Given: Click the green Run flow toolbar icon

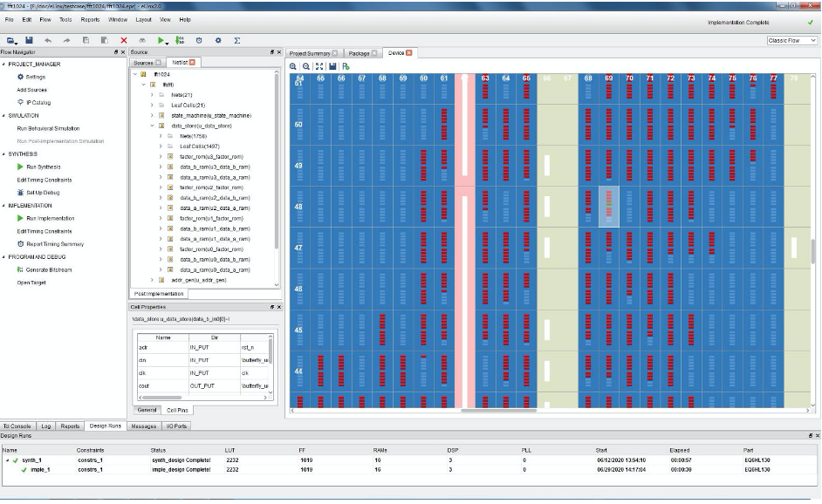Looking at the screenshot, I should [161, 40].
